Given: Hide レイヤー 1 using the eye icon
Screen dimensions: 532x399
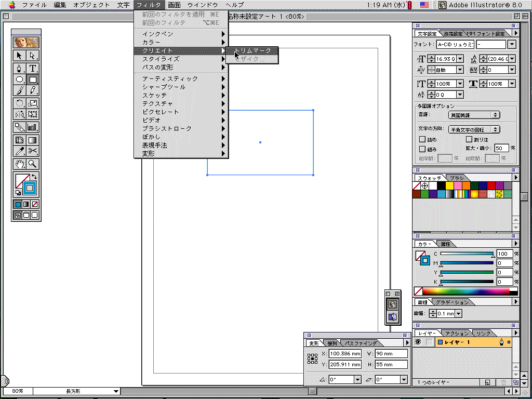Looking at the screenshot, I should tap(418, 342).
